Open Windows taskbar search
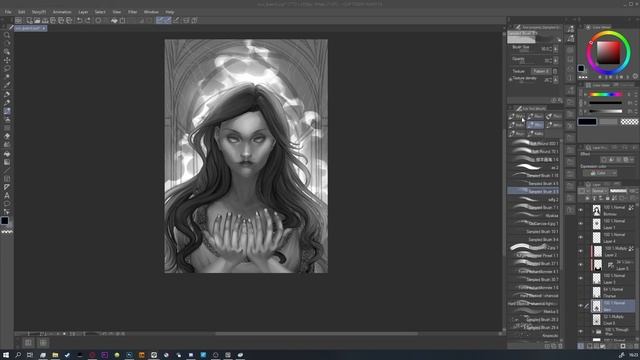 point(18,355)
